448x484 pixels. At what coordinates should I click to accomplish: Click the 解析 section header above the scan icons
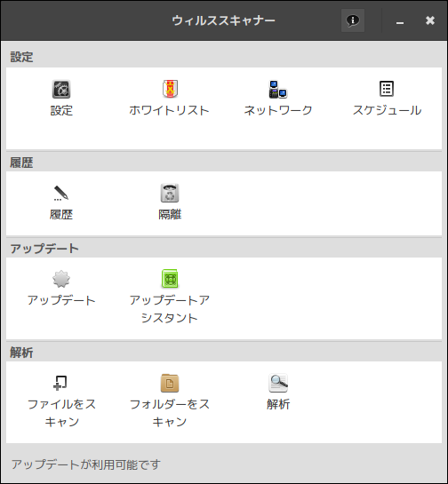coord(21,353)
